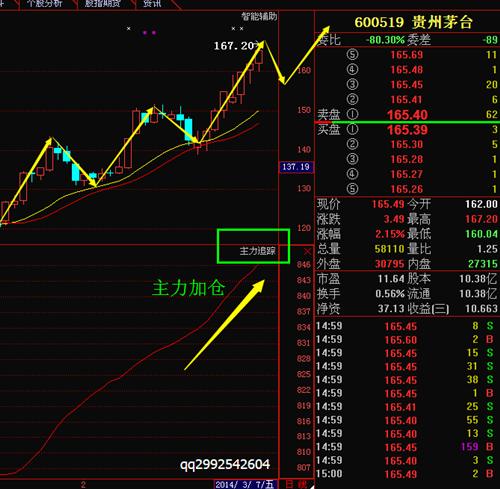Click the 换手 value 0.56%
Image resolution: width=500 pixels, height=489 pixels.
(390, 294)
